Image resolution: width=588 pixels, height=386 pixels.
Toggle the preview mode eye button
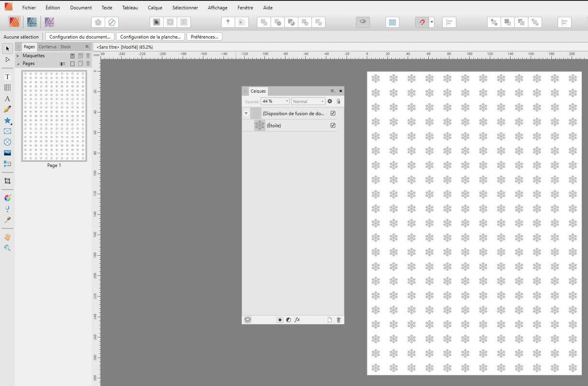pos(363,22)
